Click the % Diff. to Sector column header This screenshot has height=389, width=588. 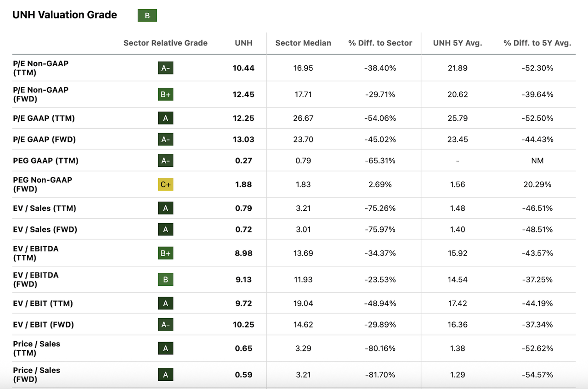pos(380,43)
